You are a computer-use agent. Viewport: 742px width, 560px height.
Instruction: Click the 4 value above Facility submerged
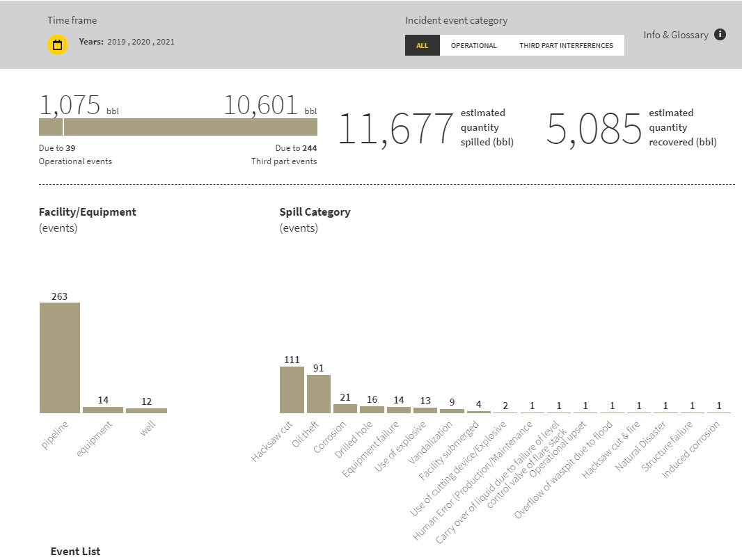(478, 404)
